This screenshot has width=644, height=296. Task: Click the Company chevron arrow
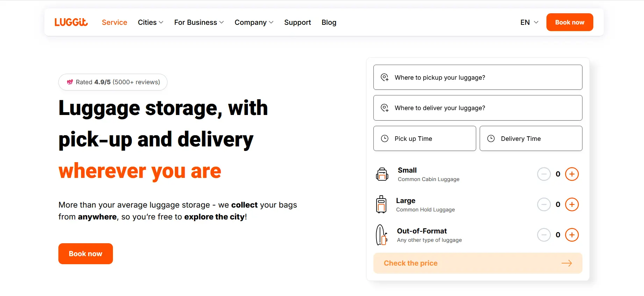tap(271, 22)
